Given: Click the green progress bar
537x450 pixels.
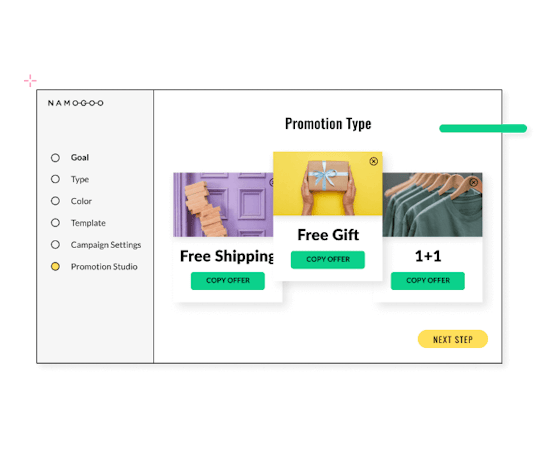Looking at the screenshot, I should point(483,128).
